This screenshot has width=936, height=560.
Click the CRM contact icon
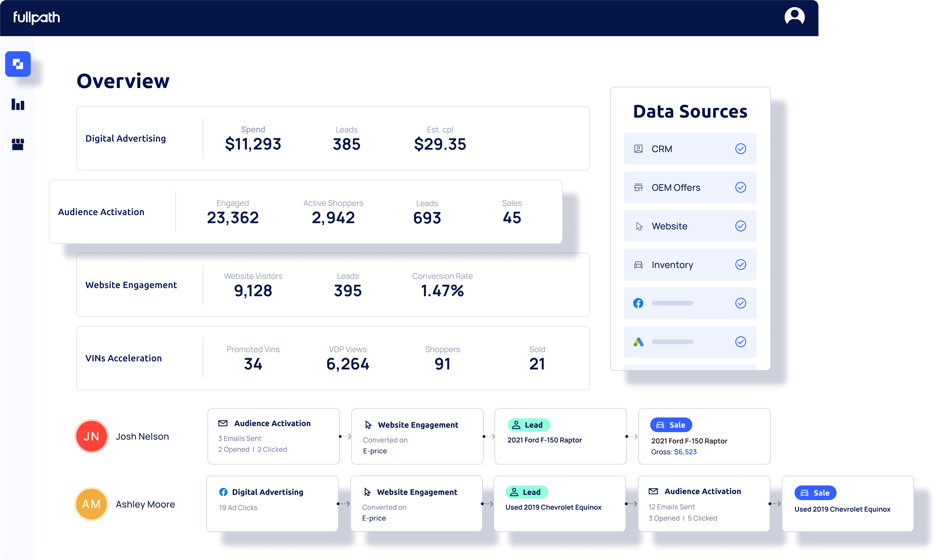click(x=638, y=149)
